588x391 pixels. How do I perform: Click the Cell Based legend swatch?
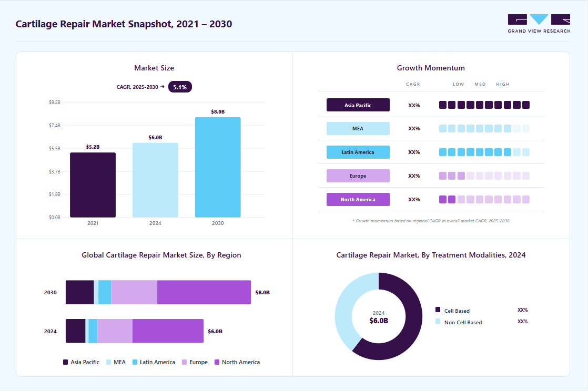pos(438,310)
